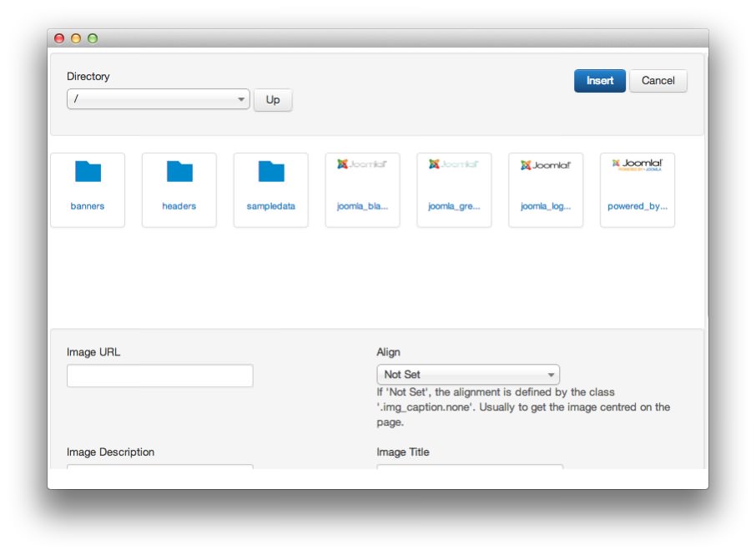756x555 pixels.
Task: Click into the Image Title field
Action: (470, 467)
